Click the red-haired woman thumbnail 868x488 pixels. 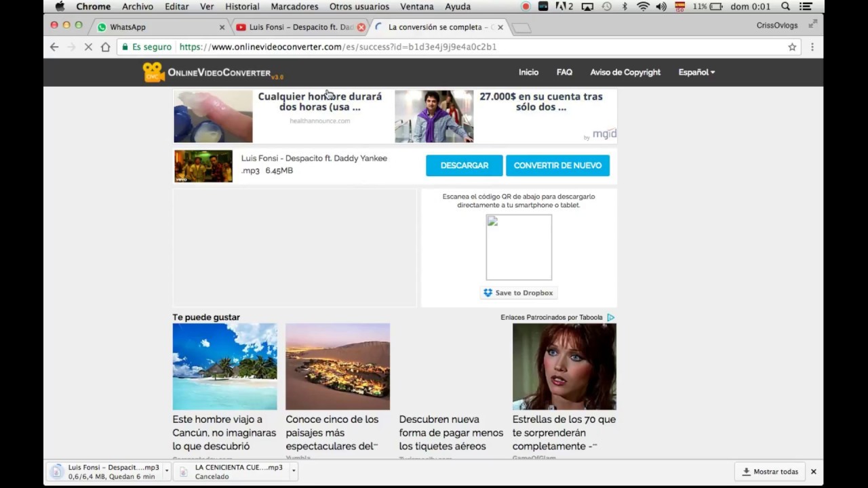tap(564, 367)
